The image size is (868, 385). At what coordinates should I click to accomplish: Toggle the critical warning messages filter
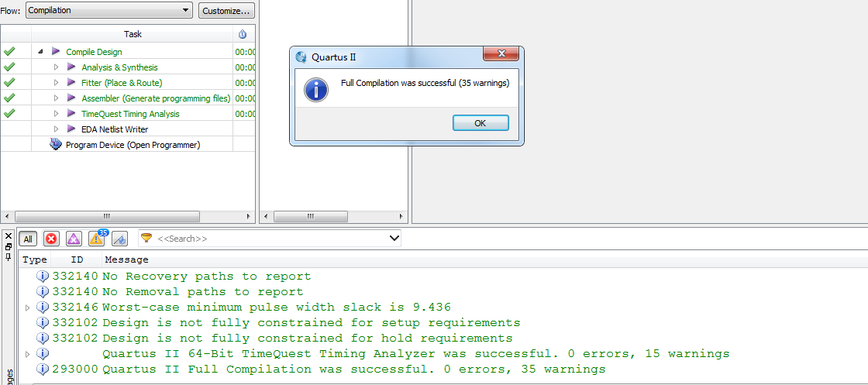click(74, 239)
